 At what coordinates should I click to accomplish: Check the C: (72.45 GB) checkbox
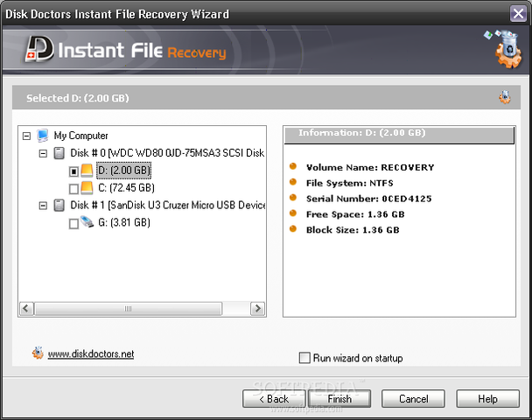73,189
